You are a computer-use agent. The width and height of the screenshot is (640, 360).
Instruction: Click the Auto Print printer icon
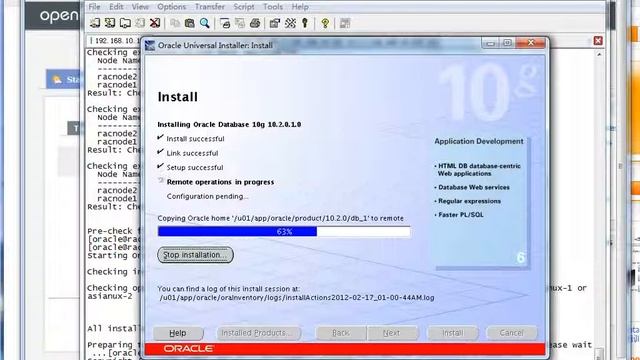pos(255,23)
